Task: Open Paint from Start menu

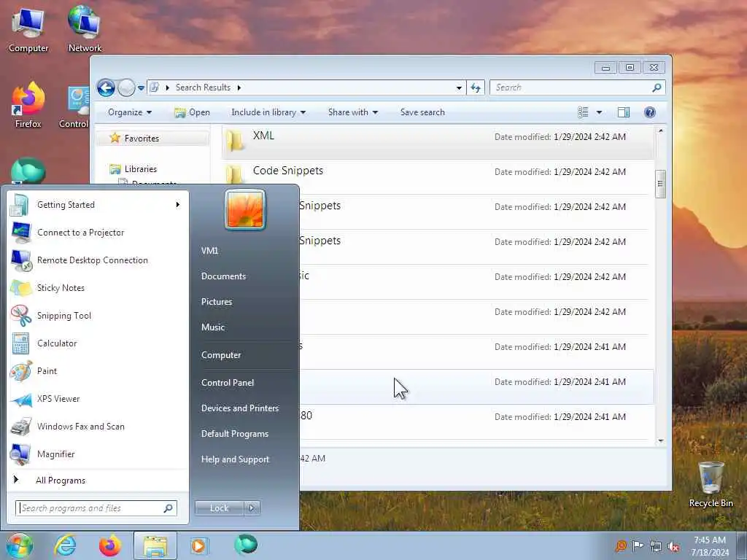Action: pyautogui.click(x=98, y=371)
